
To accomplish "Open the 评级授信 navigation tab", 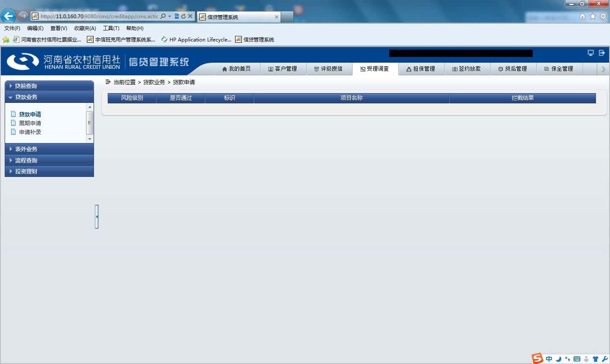I will click(329, 69).
